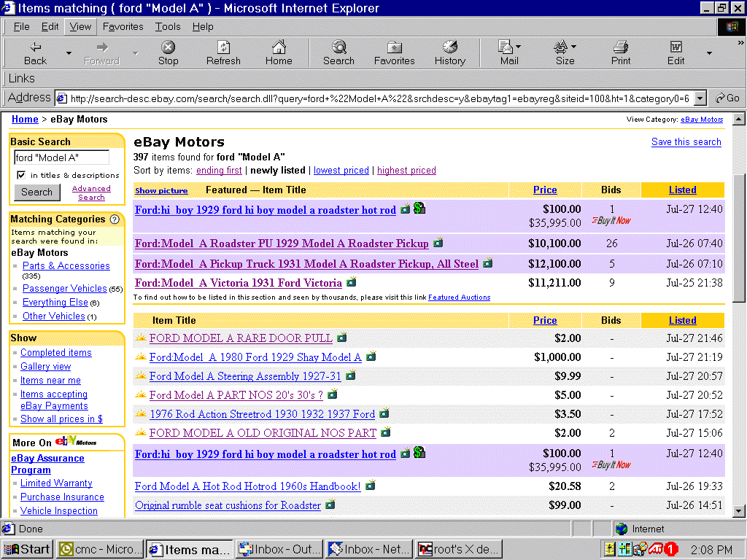The height and width of the screenshot is (560, 747).
Task: Click the Search button in Basic Search
Action: point(36,192)
